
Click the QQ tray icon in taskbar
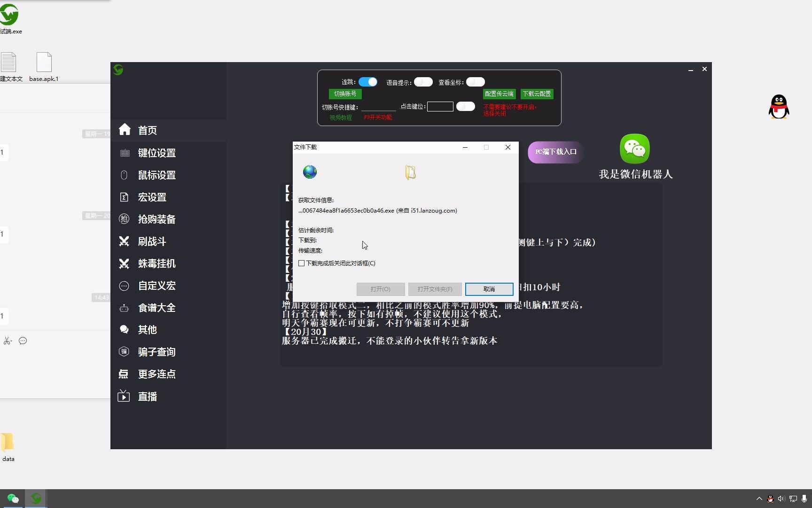coord(770,499)
